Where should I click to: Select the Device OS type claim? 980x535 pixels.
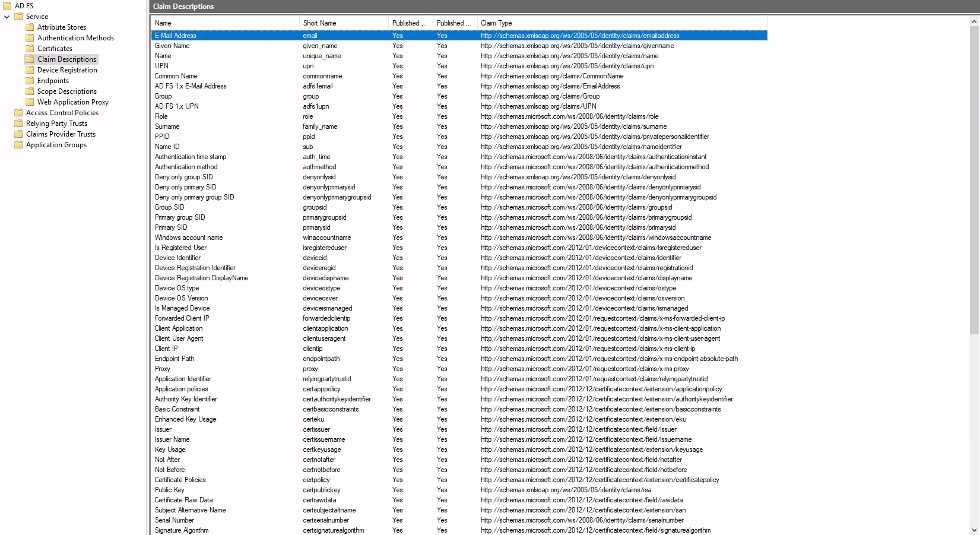459,288
